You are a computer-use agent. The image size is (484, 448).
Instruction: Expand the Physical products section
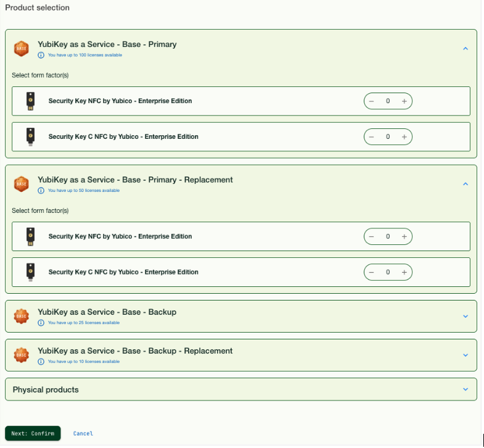(466, 389)
